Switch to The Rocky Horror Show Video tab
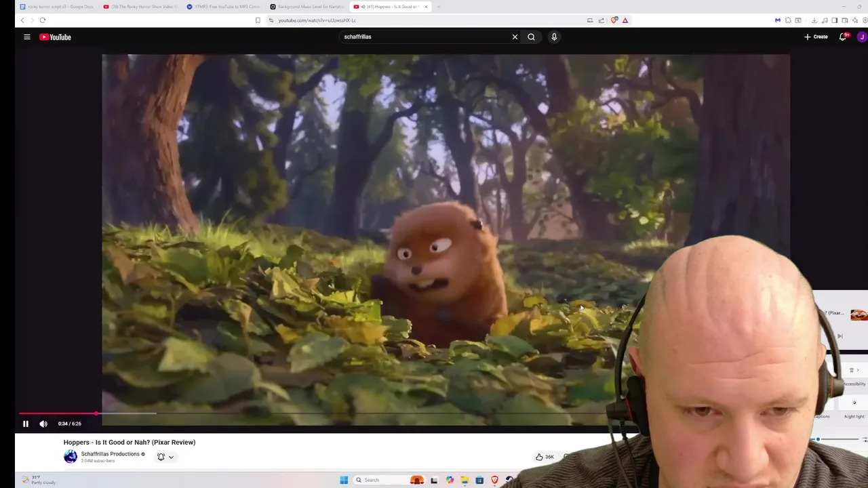 140,7
